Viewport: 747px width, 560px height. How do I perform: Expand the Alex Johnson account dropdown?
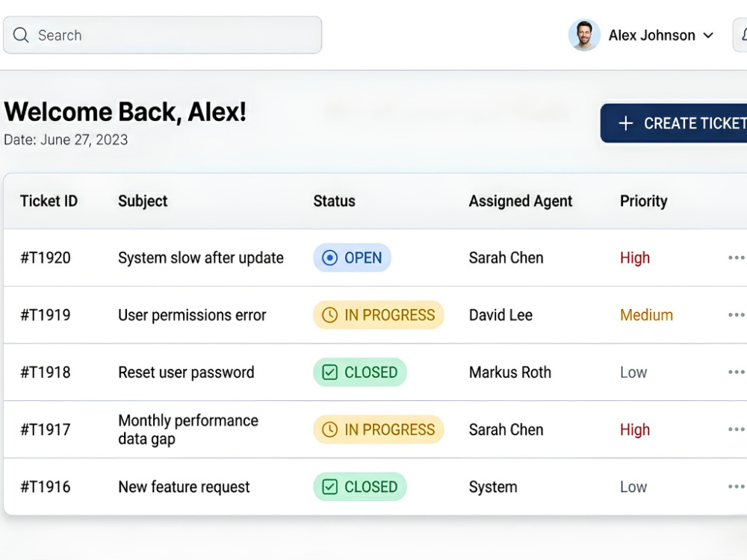pyautogui.click(x=708, y=35)
